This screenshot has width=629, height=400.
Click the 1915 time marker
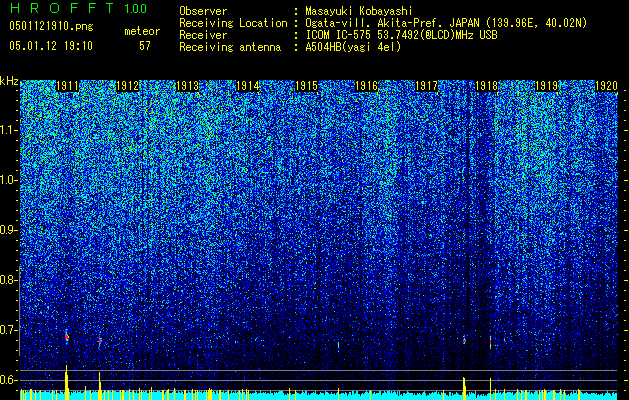tap(306, 86)
